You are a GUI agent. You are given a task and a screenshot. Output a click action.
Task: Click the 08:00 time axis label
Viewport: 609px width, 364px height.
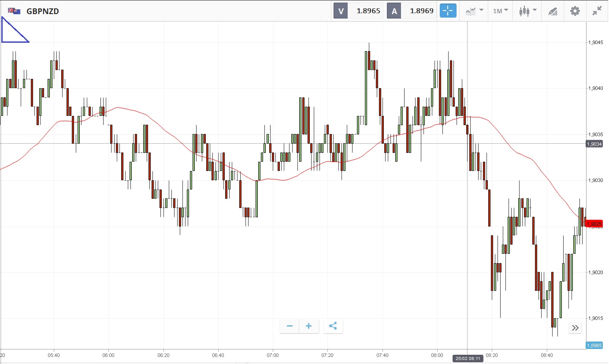tap(437, 355)
